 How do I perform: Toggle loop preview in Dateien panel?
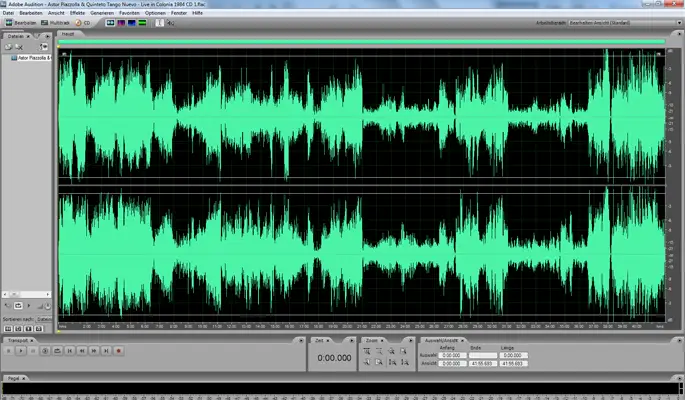[18, 306]
